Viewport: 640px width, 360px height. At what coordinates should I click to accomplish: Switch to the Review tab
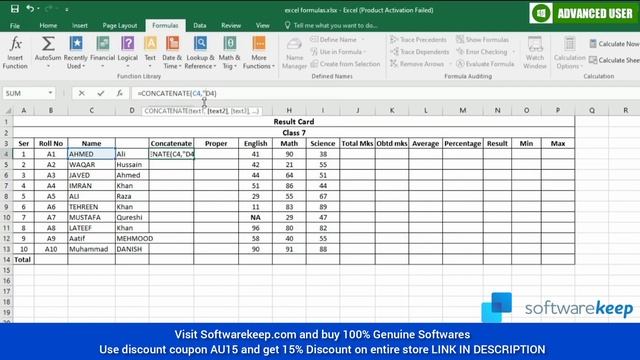231,25
